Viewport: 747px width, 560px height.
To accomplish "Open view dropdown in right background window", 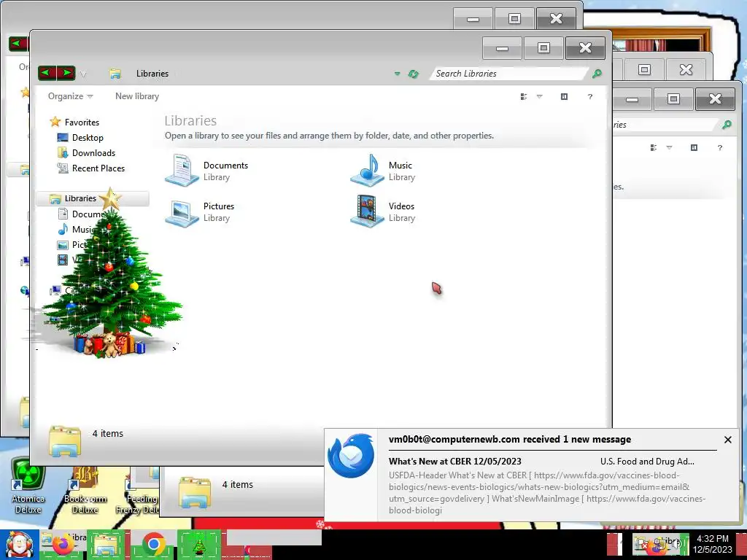I will (670, 147).
